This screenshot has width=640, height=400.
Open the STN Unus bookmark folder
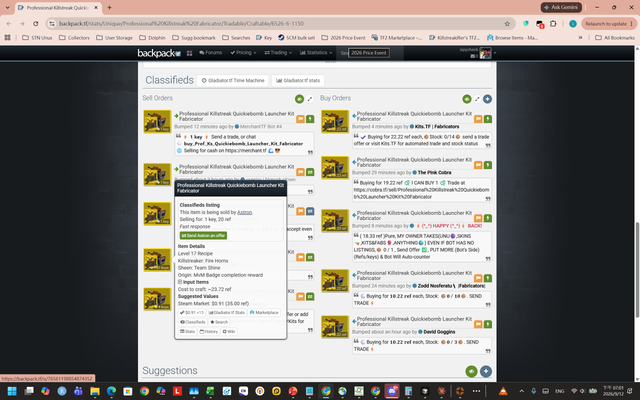click(37, 38)
